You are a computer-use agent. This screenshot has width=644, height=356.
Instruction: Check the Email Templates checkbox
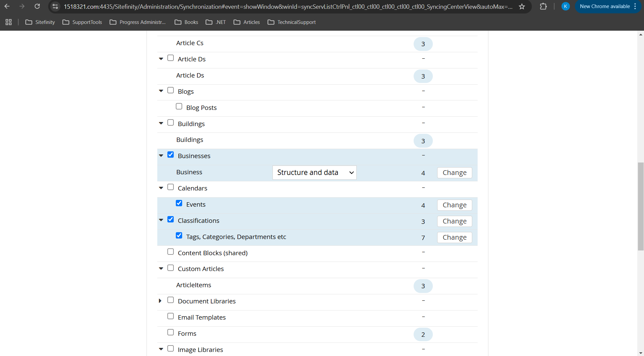click(x=171, y=316)
